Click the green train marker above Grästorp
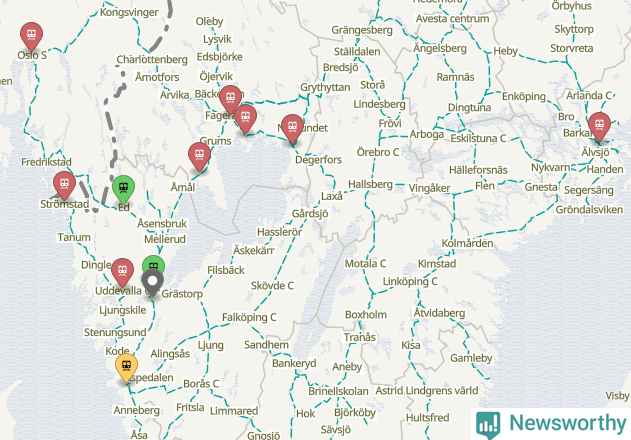Image resolution: width=631 pixels, height=440 pixels. pos(153,264)
